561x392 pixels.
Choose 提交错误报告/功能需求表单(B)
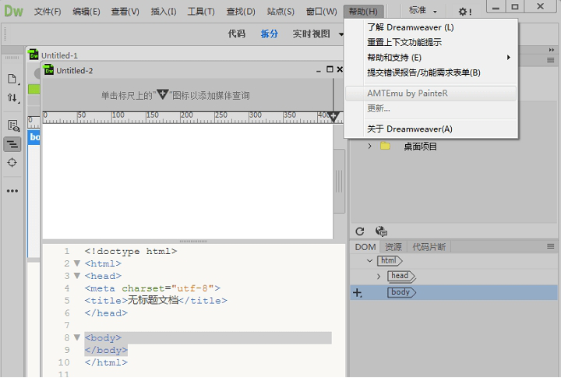431,72
